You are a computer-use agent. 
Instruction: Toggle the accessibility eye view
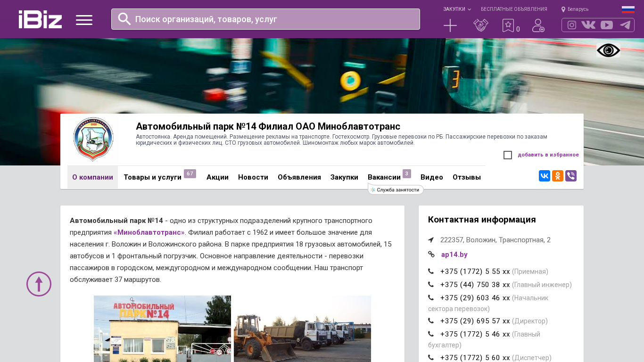click(x=608, y=50)
